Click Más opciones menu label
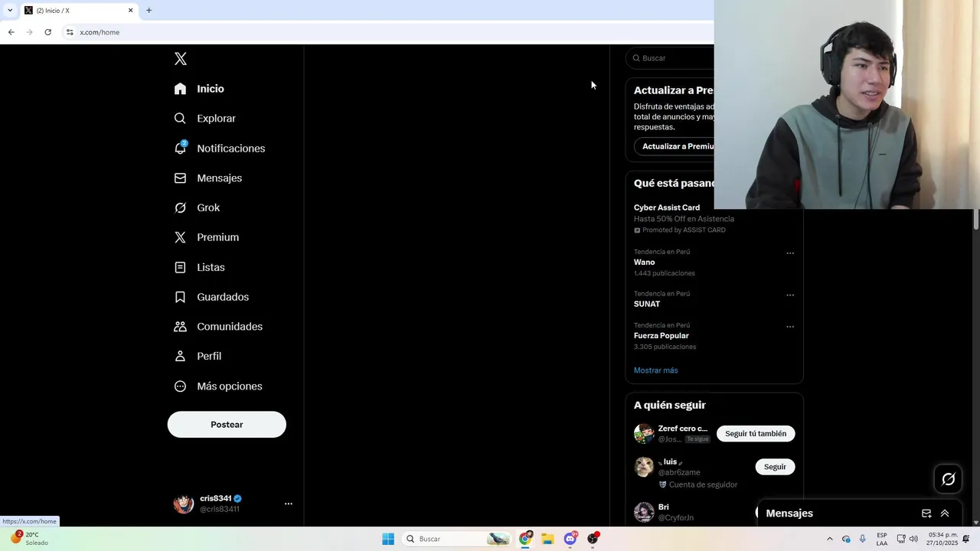This screenshot has width=980, height=551. point(230,386)
